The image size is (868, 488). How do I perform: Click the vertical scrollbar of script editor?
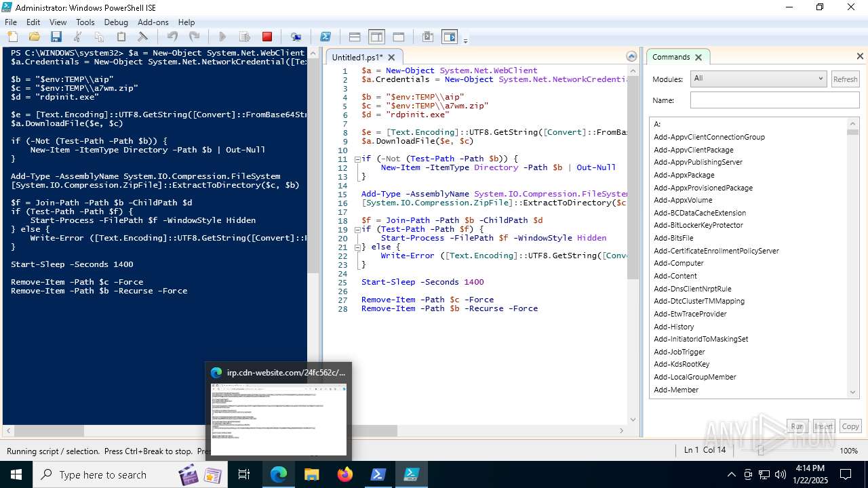632,176
